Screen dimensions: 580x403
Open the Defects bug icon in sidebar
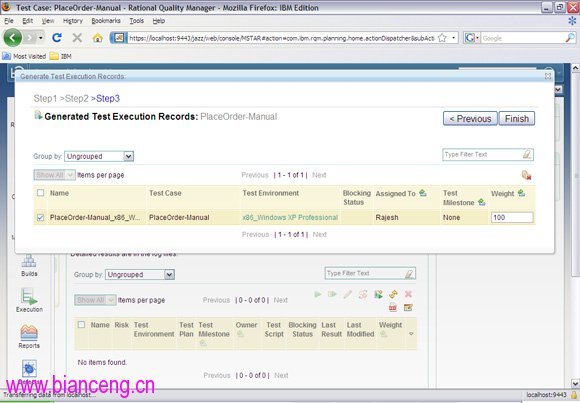pos(29,369)
